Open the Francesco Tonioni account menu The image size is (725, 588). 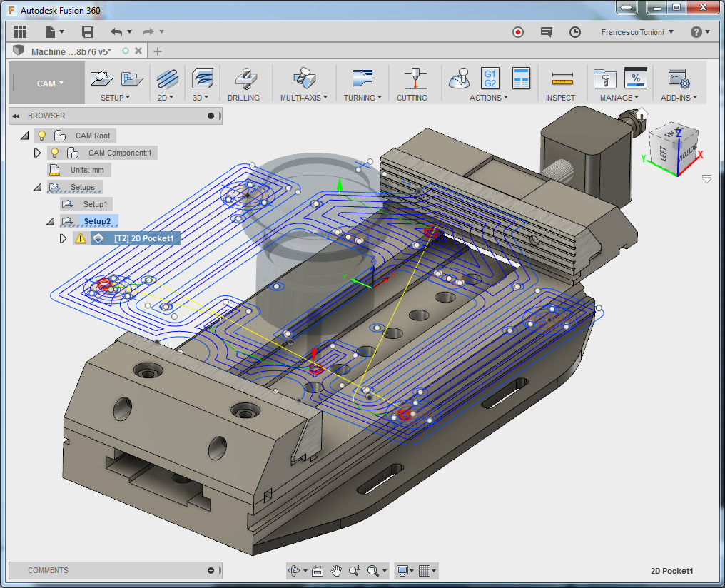637,32
